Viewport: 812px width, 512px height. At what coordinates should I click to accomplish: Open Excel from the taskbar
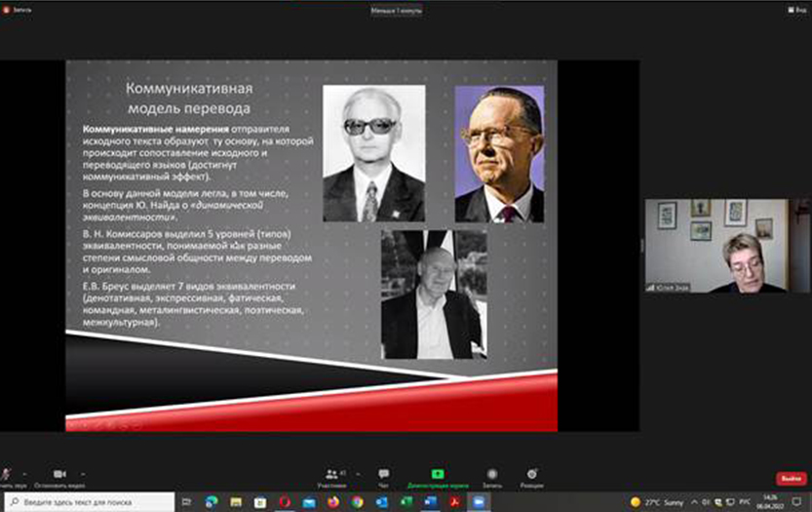coord(406,502)
